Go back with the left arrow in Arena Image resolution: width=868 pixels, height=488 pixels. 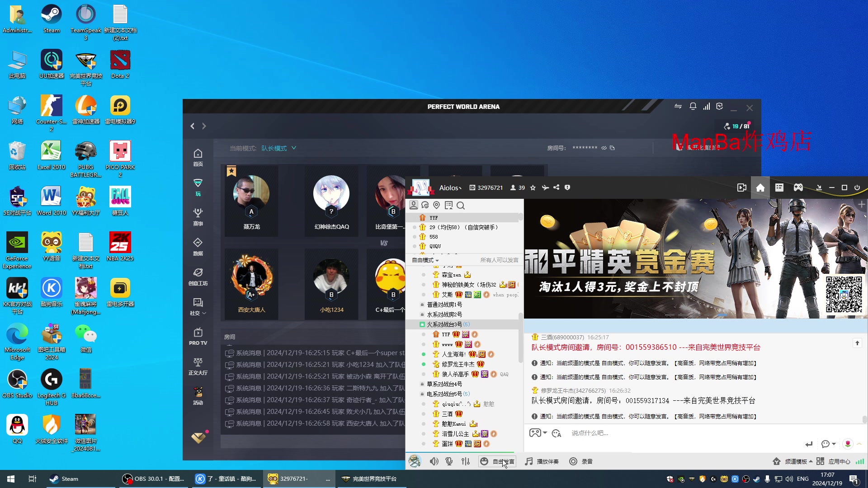193,126
